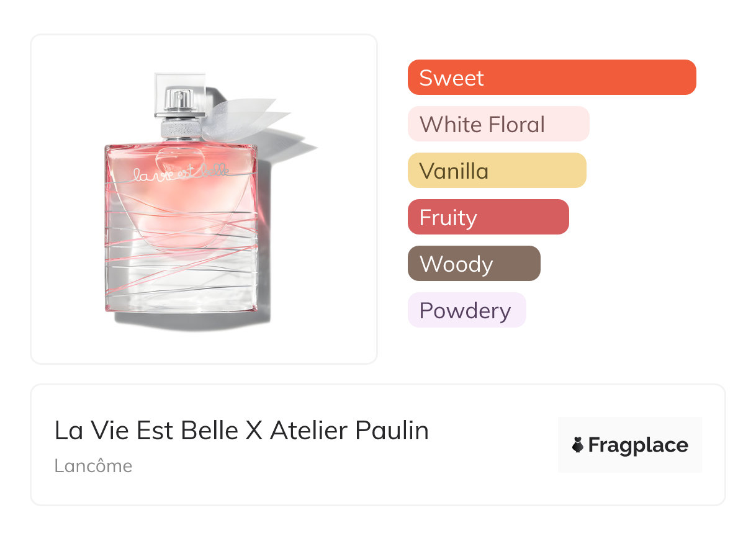This screenshot has width=756, height=536.
Task: Select the Sweet accord bar
Action: (x=551, y=78)
